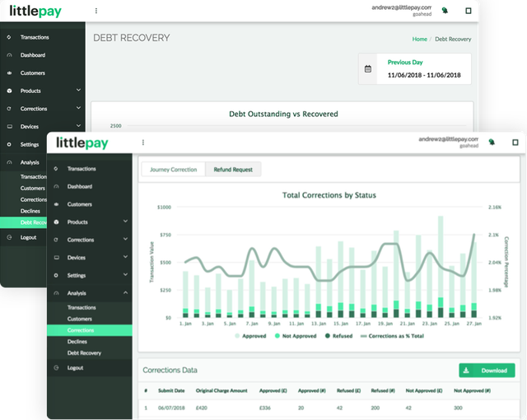527x420 pixels.
Task: Expand Devices chevron in front window sidebar
Action: [125, 257]
